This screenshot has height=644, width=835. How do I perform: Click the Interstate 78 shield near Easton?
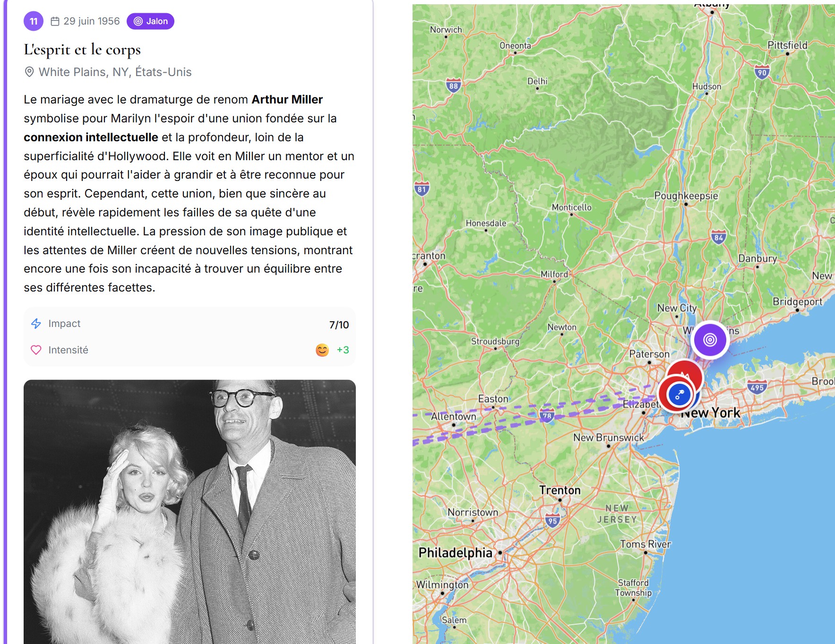click(547, 416)
